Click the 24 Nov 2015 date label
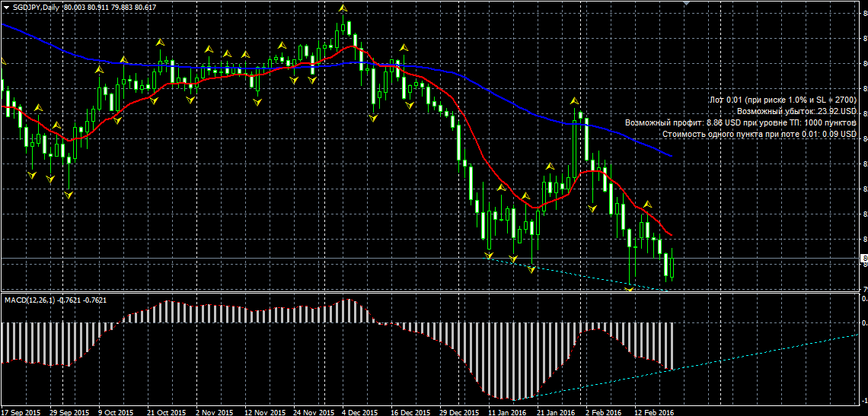This screenshot has width=868, height=416. click(313, 412)
